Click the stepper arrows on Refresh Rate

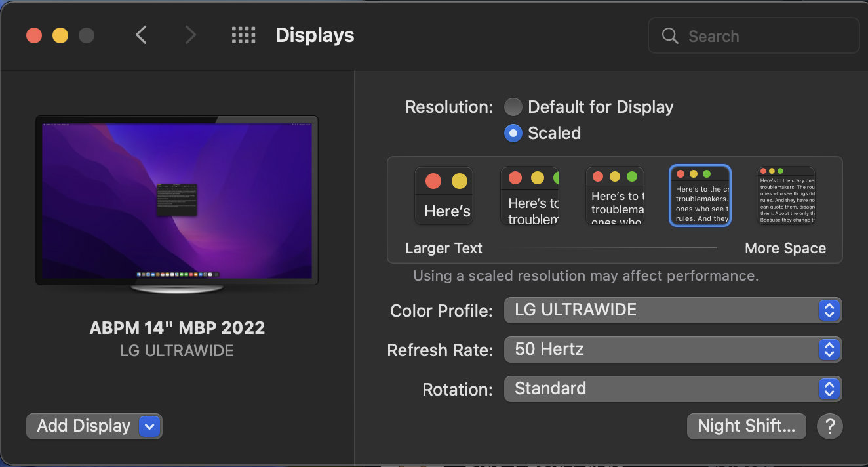pyautogui.click(x=829, y=350)
